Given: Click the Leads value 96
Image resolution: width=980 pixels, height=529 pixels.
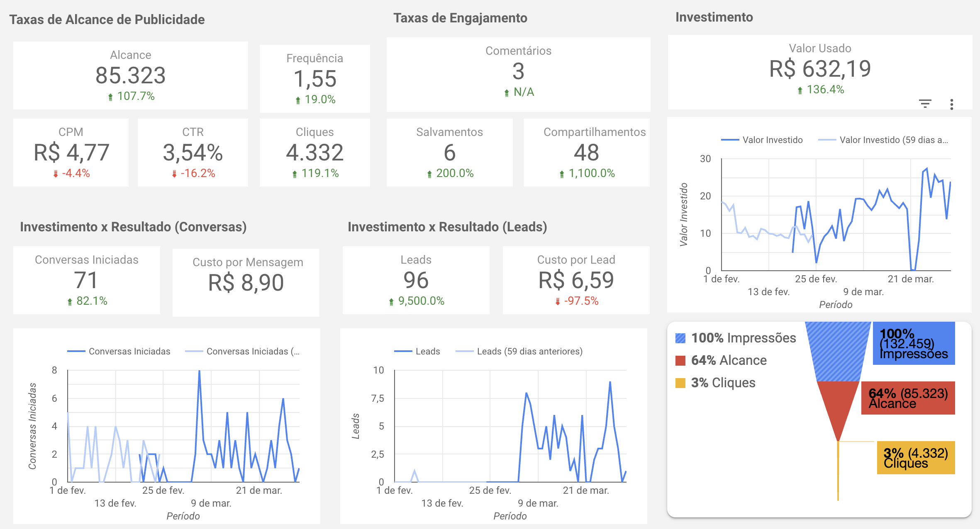Looking at the screenshot, I should point(416,280).
